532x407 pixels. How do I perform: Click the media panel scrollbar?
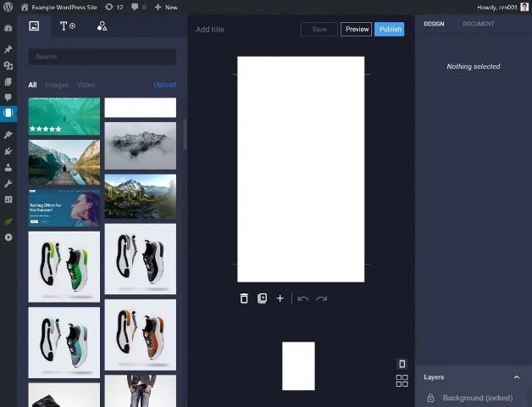[185, 134]
